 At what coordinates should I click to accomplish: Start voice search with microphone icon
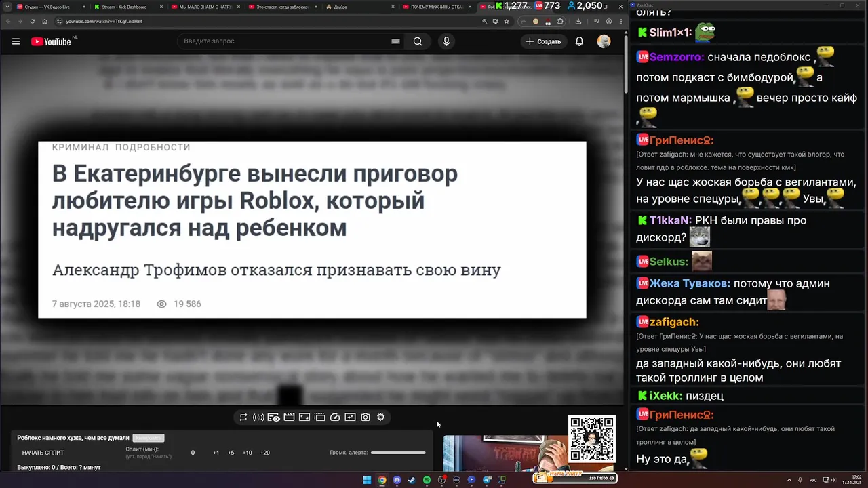[x=446, y=41]
